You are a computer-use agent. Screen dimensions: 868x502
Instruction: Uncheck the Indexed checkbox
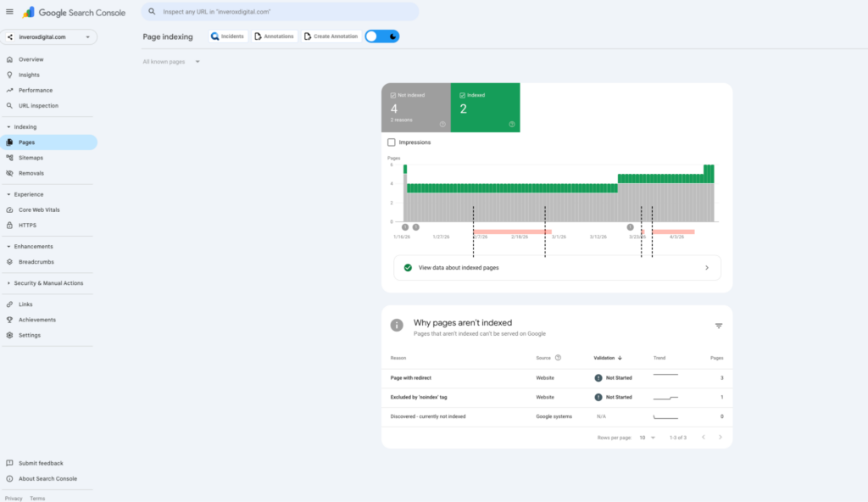click(x=462, y=95)
